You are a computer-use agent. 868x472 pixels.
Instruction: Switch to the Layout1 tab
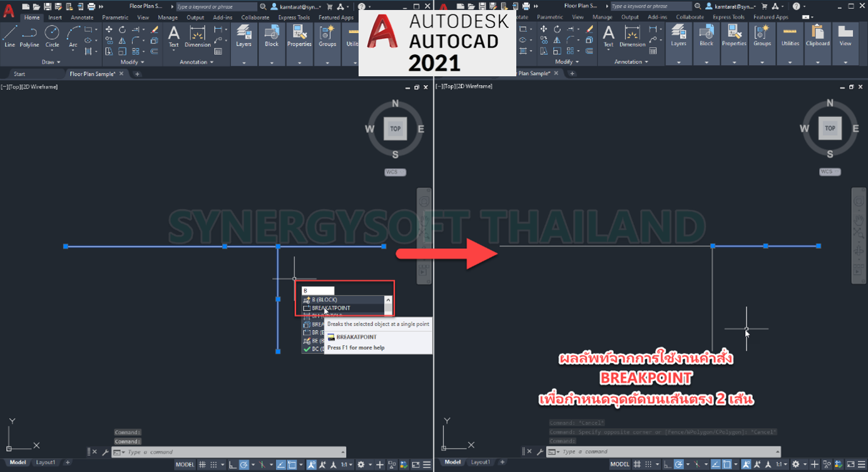[46, 463]
